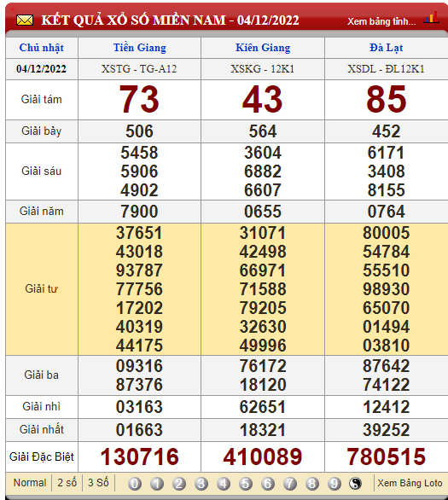Click the date cell 04/12/2022 in table
This screenshot has height=500, width=448.
(x=42, y=69)
